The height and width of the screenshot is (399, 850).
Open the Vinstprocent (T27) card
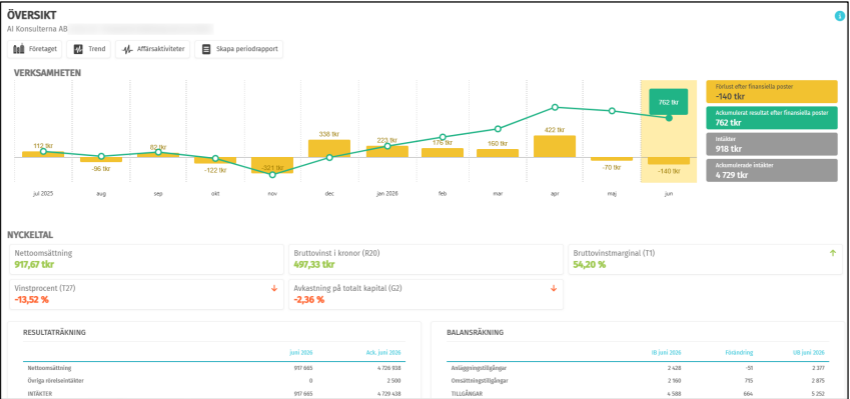pos(146,294)
